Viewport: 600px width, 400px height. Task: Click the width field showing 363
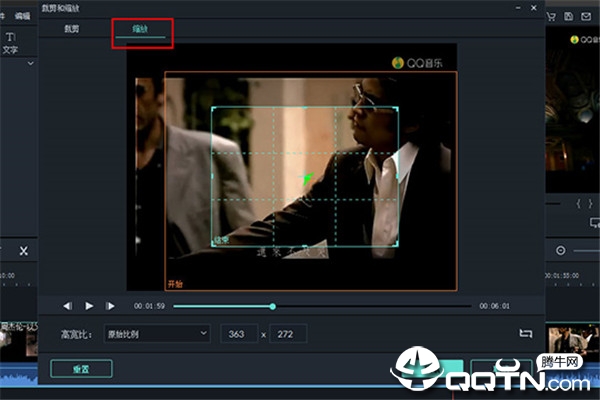point(239,334)
